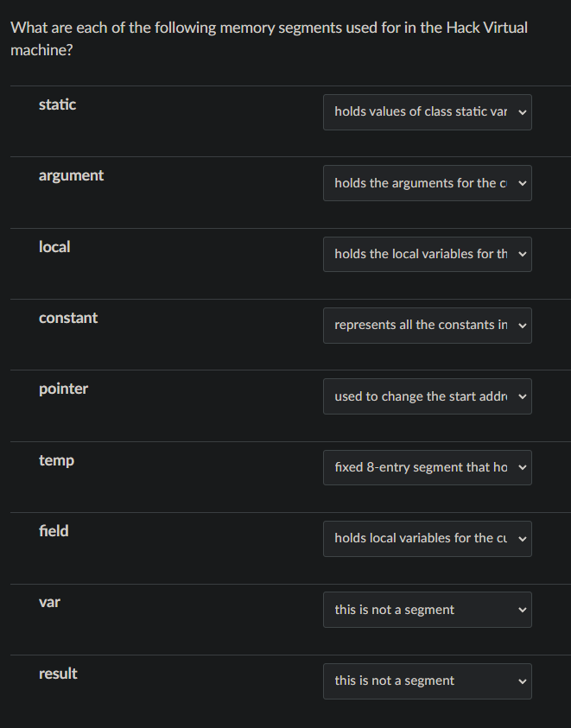Expand the field answer dropdown

pos(427,538)
